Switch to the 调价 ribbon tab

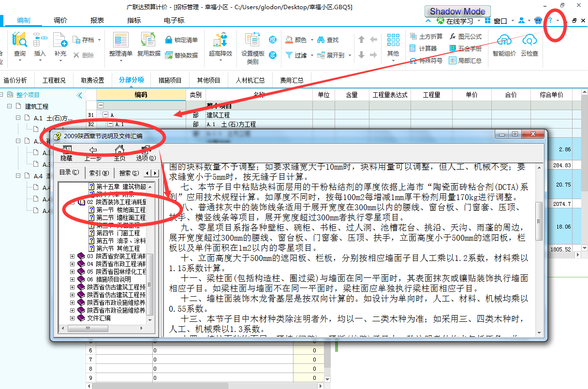pos(60,20)
